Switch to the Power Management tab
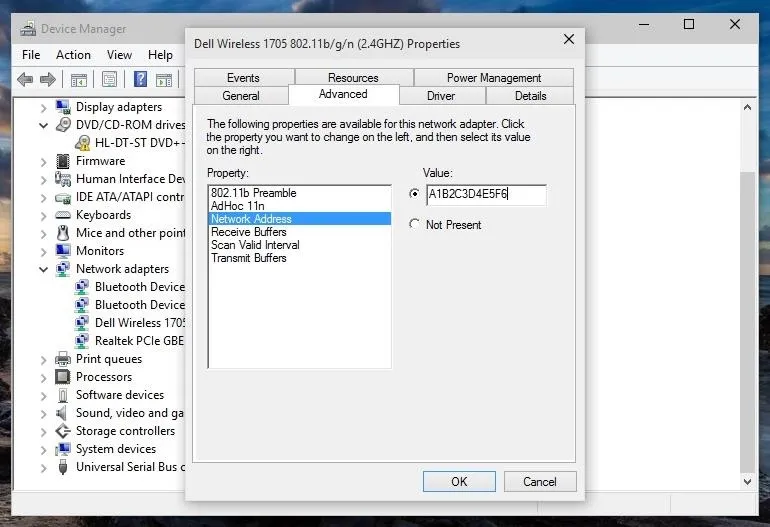 (494, 78)
